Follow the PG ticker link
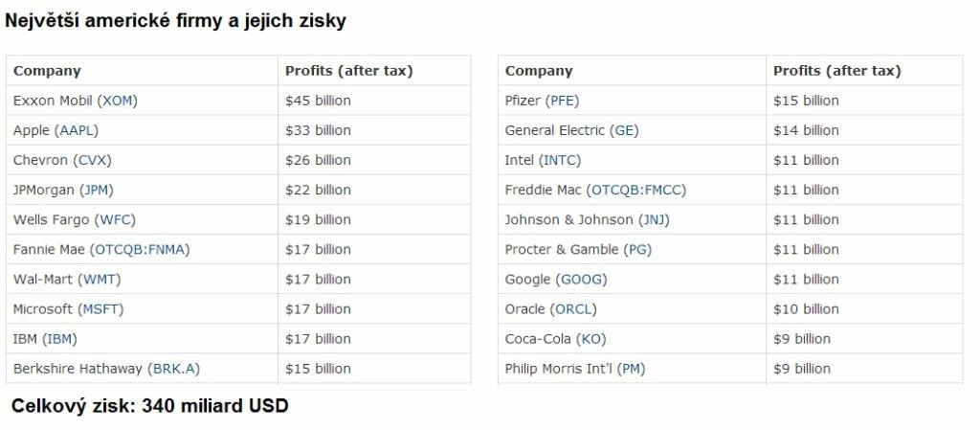The height and width of the screenshot is (430, 980). [637, 249]
